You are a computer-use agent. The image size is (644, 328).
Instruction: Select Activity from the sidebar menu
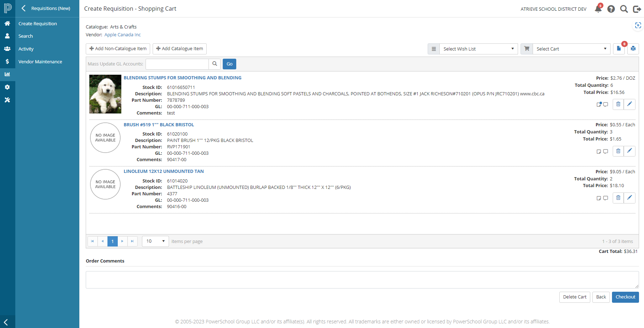tap(26, 49)
